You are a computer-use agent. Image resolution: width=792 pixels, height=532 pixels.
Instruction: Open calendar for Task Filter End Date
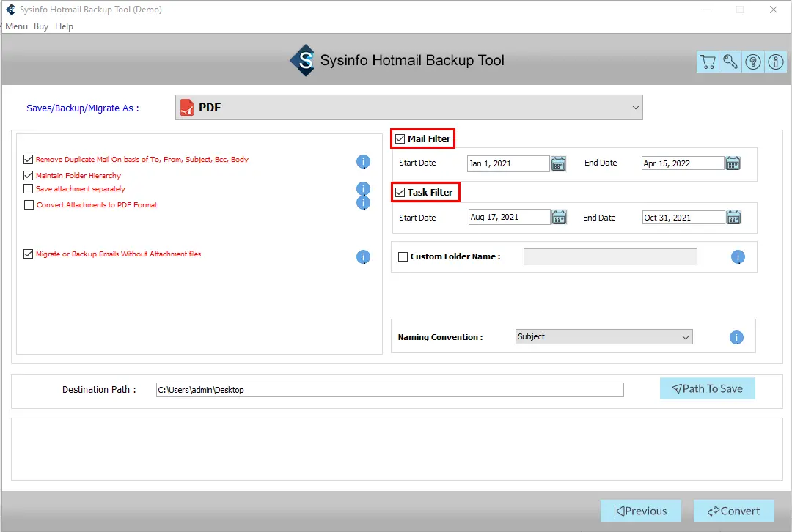(733, 217)
